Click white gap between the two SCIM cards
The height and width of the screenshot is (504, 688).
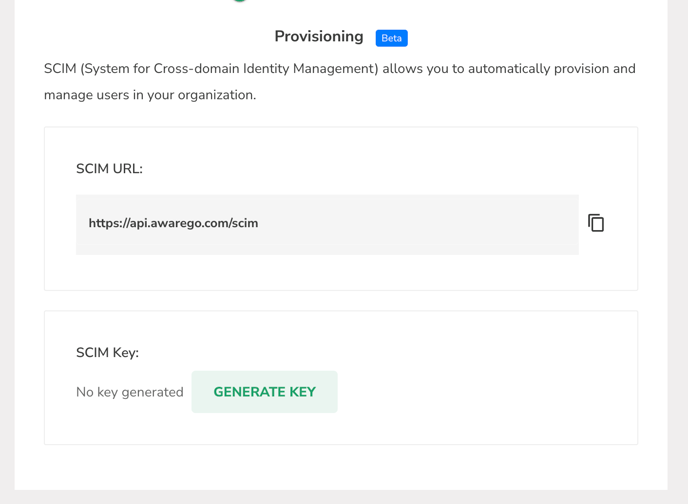coord(340,301)
